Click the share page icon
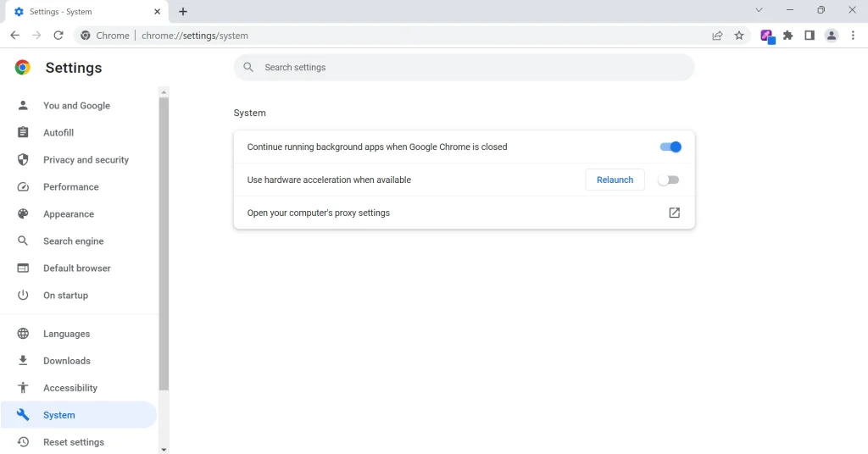 coord(717,36)
